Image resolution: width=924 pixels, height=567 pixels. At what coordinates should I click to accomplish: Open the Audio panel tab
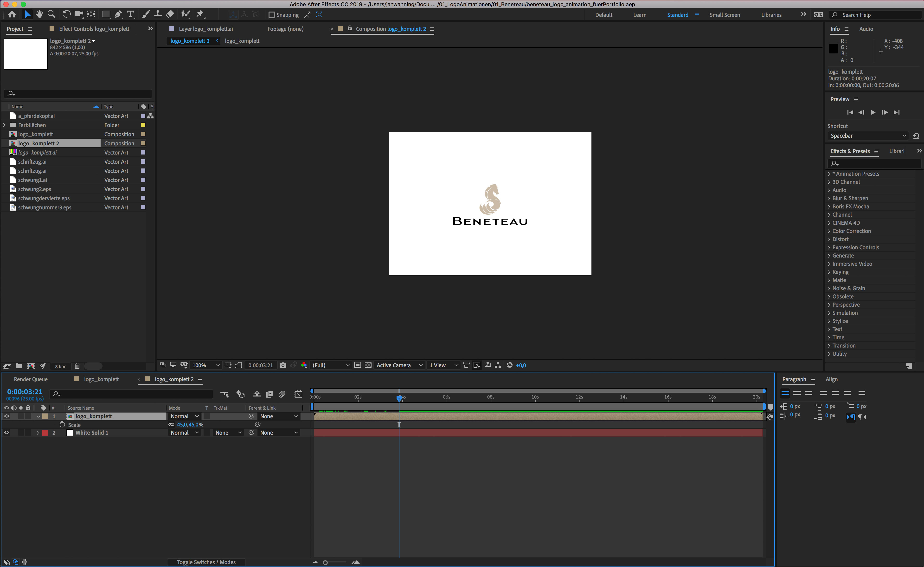click(866, 29)
